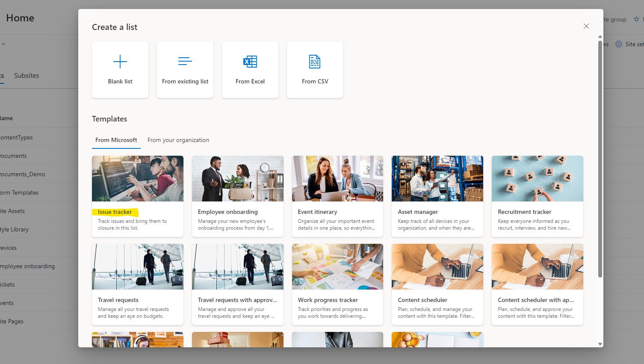Click the scroll down arrow in dialog
The width and height of the screenshot is (644, 364).
tap(600, 344)
